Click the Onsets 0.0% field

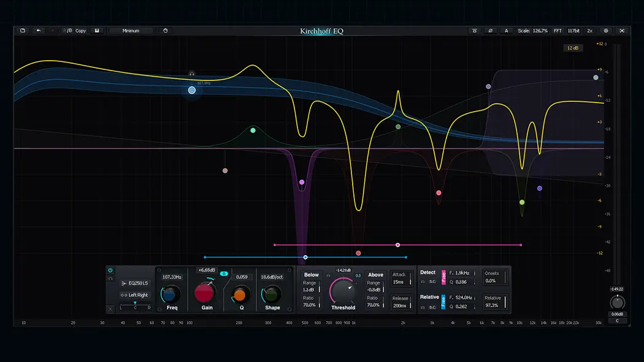pos(494,277)
